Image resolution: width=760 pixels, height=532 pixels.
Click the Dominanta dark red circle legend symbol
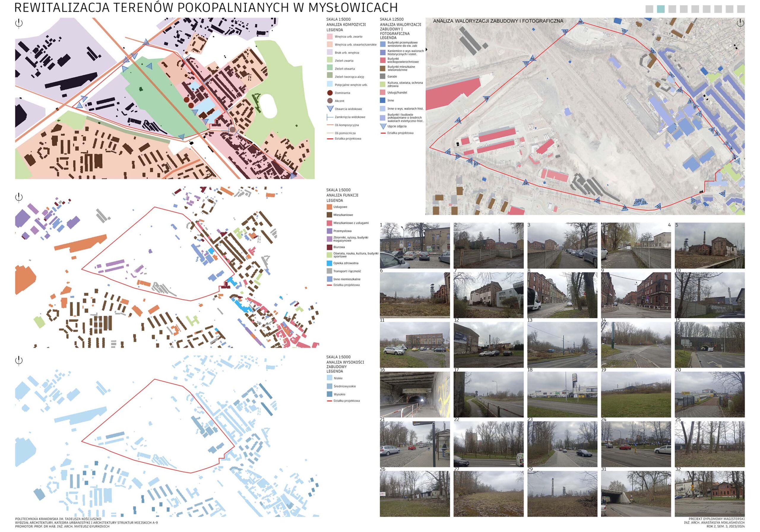tap(330, 93)
